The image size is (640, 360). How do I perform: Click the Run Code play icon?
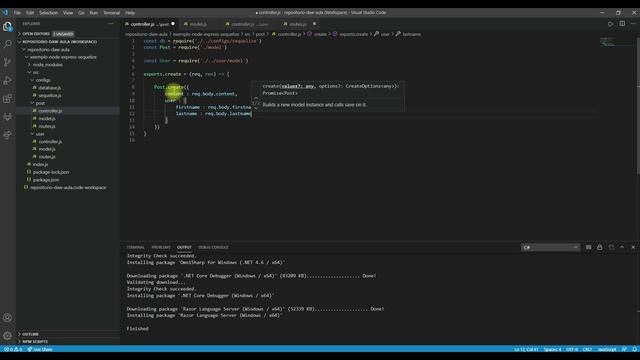point(610,24)
